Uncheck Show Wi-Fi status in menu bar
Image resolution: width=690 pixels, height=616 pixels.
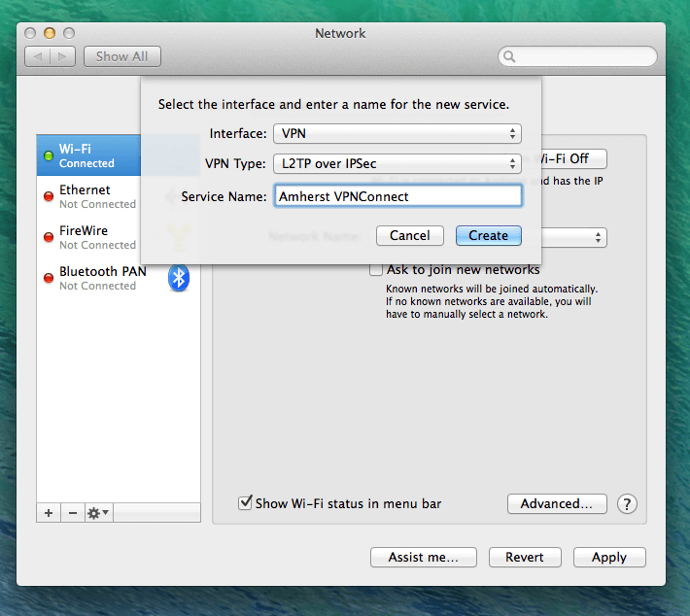click(245, 503)
